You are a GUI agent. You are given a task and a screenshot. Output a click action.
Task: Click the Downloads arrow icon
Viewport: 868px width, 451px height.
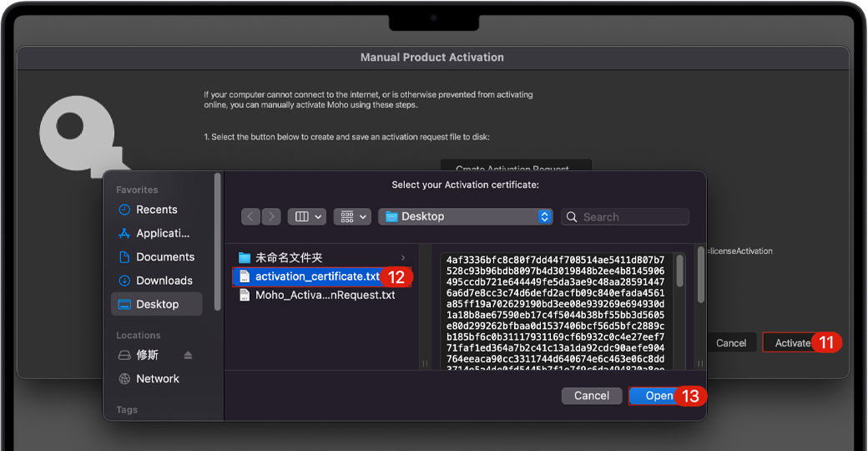pos(124,281)
